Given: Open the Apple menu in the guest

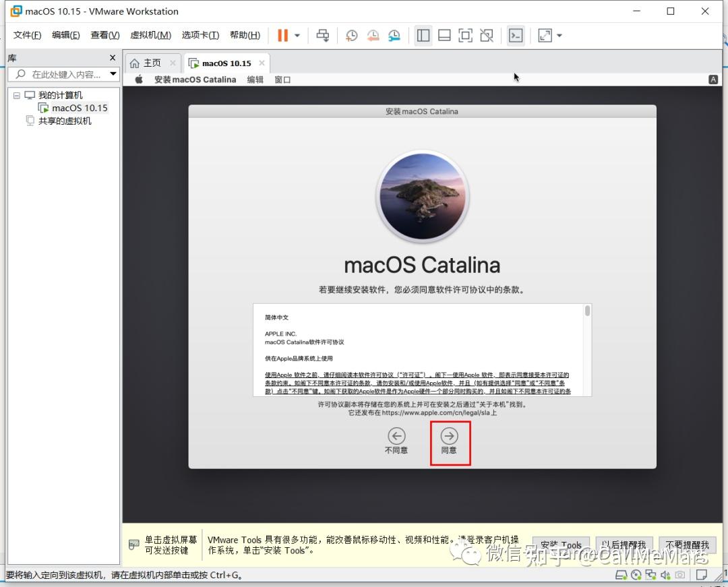Looking at the screenshot, I should 139,80.
